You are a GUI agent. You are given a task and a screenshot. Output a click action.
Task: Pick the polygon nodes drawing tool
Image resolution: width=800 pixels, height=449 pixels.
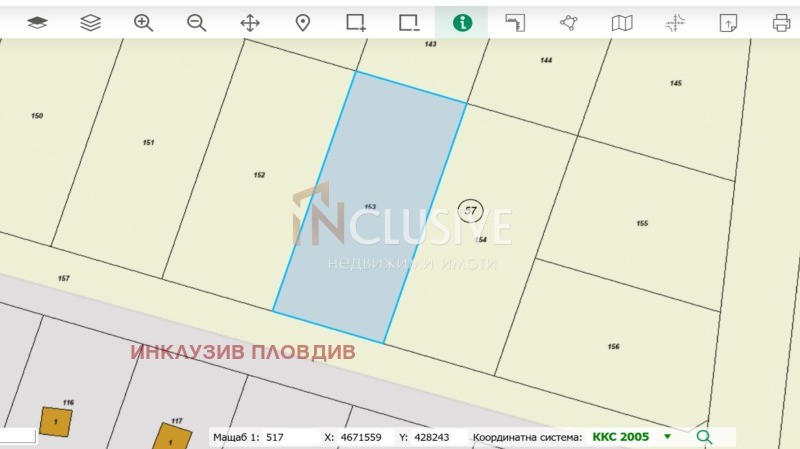click(568, 22)
